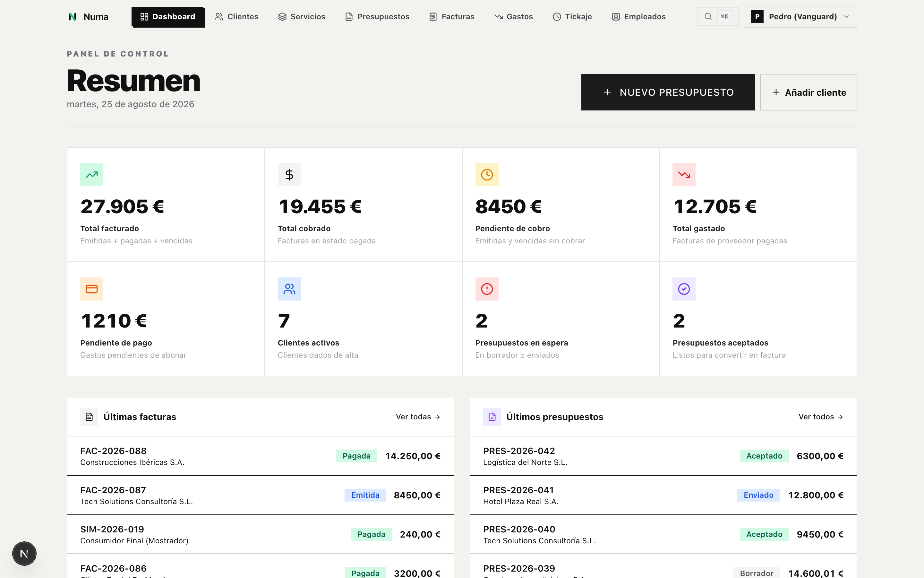
Task: Click the dollar icon for Total cobrado
Action: (x=289, y=175)
